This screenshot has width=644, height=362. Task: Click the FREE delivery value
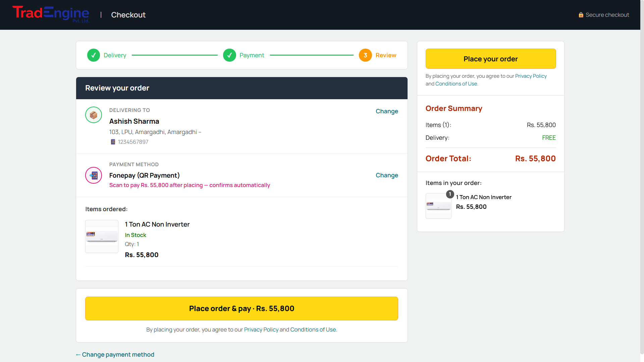tap(549, 138)
